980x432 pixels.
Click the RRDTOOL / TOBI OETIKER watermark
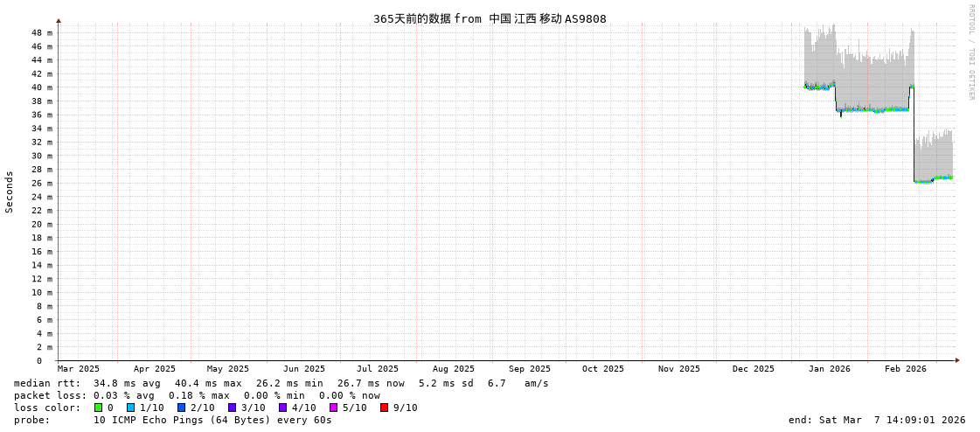[970, 52]
